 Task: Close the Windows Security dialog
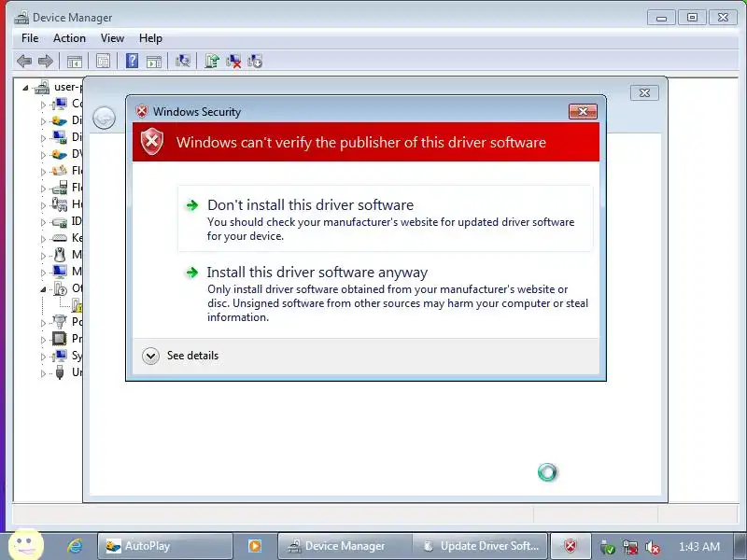(x=583, y=111)
